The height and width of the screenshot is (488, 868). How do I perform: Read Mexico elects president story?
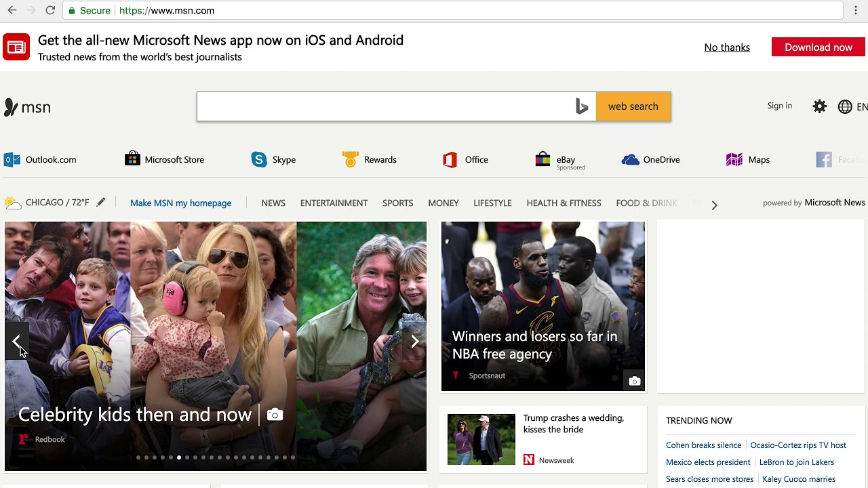coord(708,462)
